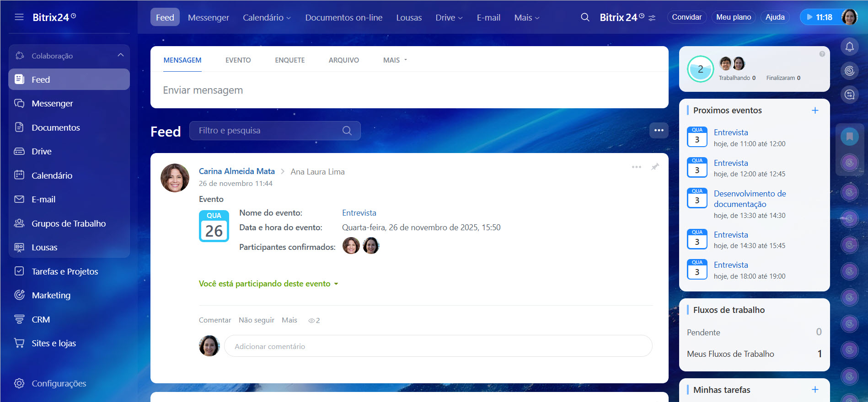This screenshot has width=868, height=402.
Task: Open the notifications bell icon
Action: [849, 47]
